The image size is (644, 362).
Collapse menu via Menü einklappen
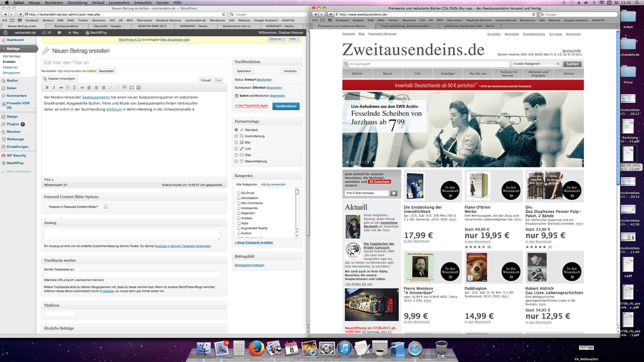tap(16, 172)
